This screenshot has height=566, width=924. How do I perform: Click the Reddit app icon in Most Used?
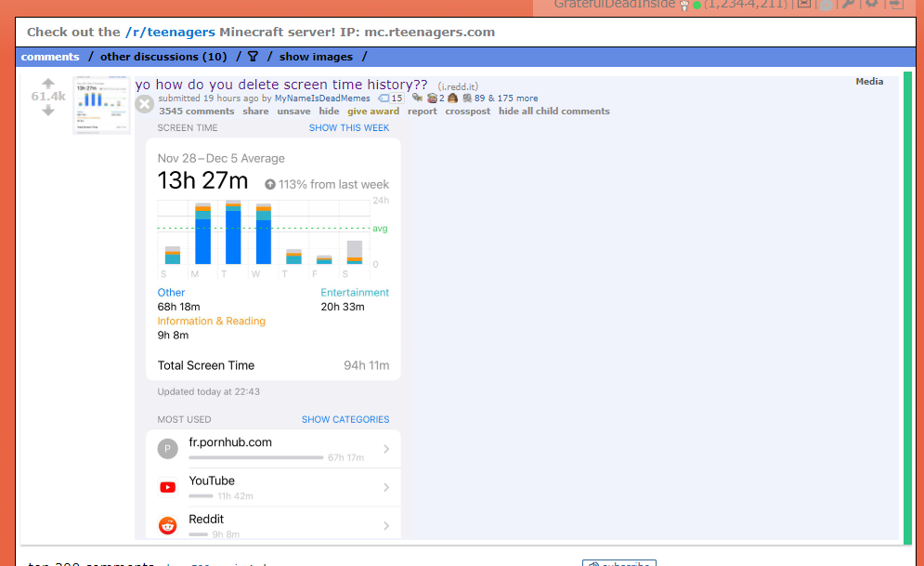coord(167,525)
